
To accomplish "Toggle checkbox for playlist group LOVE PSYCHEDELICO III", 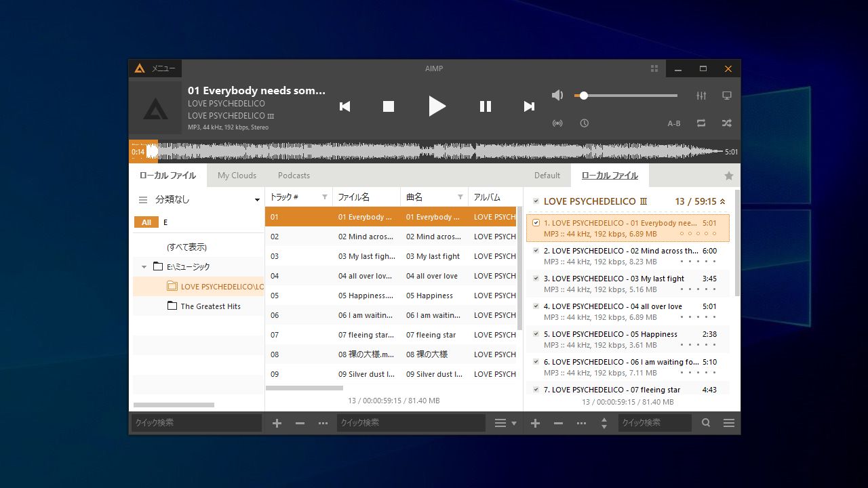I will pyautogui.click(x=536, y=201).
